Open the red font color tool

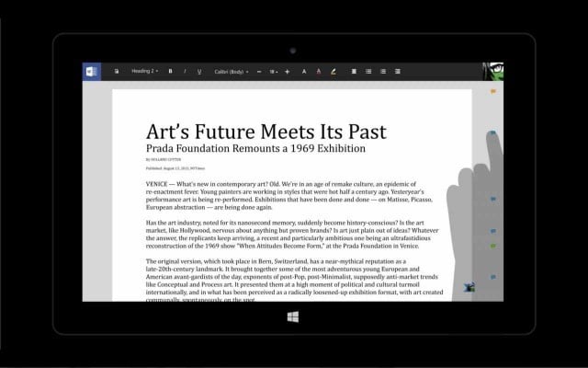[319, 72]
